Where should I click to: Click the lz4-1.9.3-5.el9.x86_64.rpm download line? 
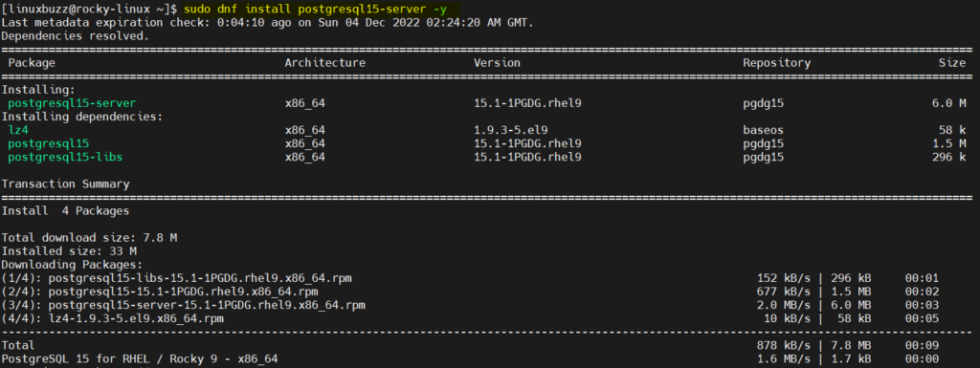click(x=470, y=318)
